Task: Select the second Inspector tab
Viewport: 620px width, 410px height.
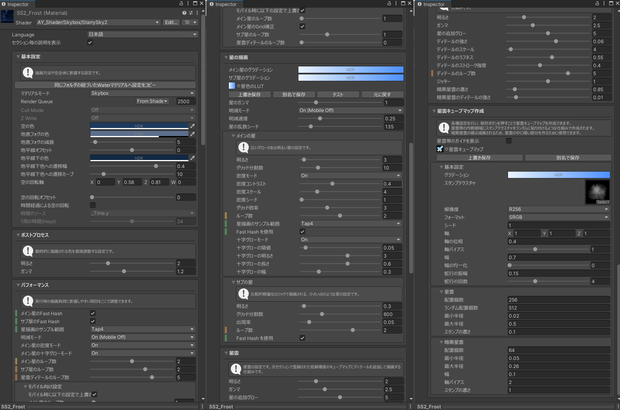Action: 223,4
